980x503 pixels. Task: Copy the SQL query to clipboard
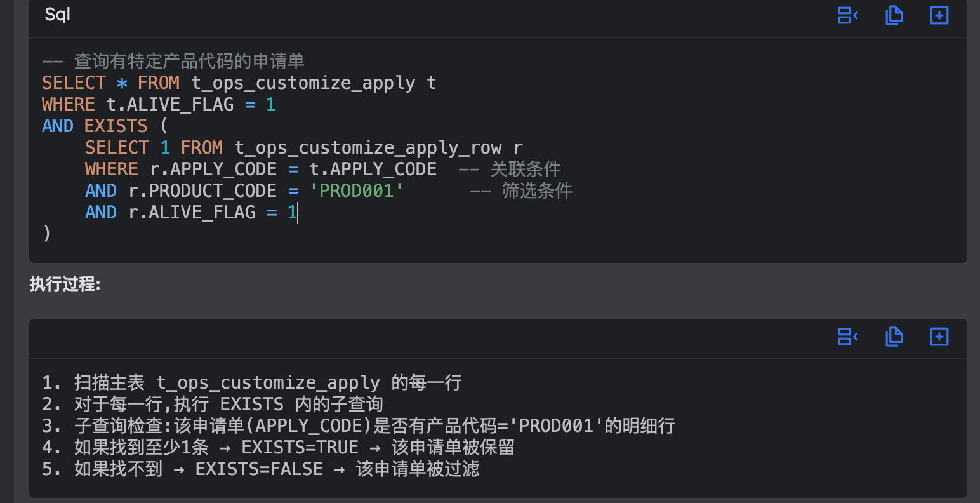tap(894, 15)
